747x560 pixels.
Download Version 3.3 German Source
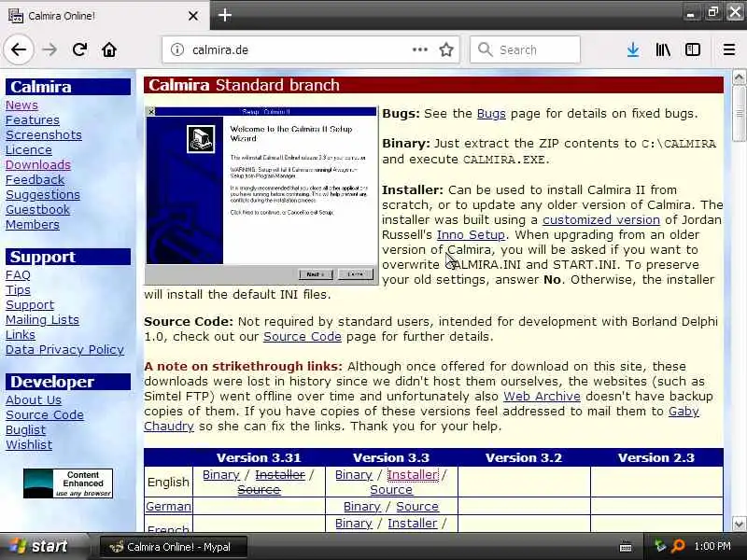pyautogui.click(x=417, y=507)
